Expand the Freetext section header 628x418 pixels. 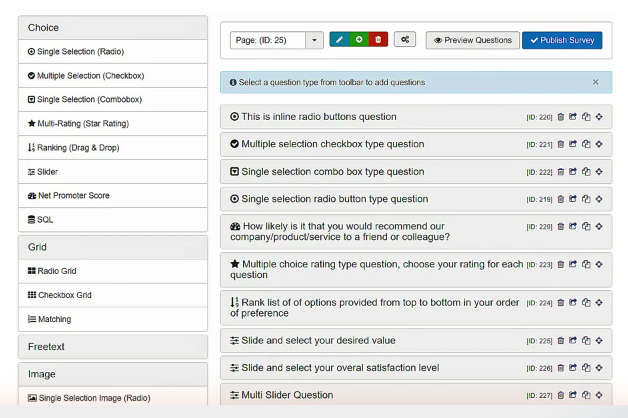[113, 347]
